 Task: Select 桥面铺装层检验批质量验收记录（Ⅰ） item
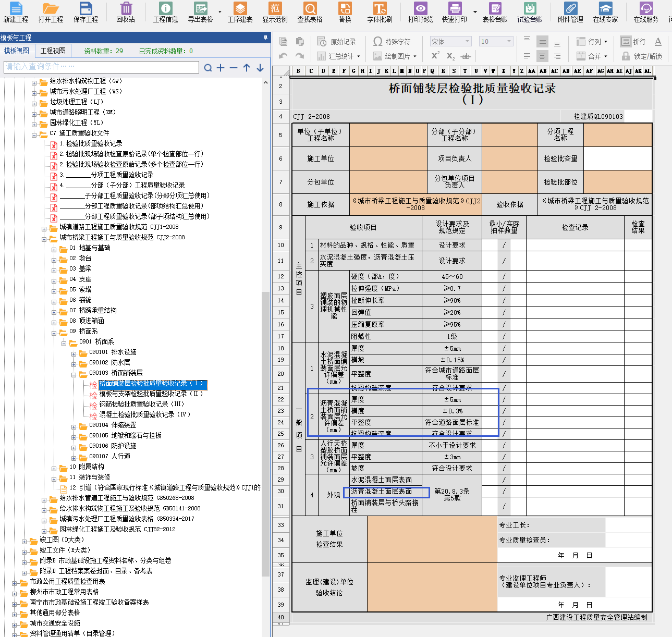pyautogui.click(x=153, y=384)
